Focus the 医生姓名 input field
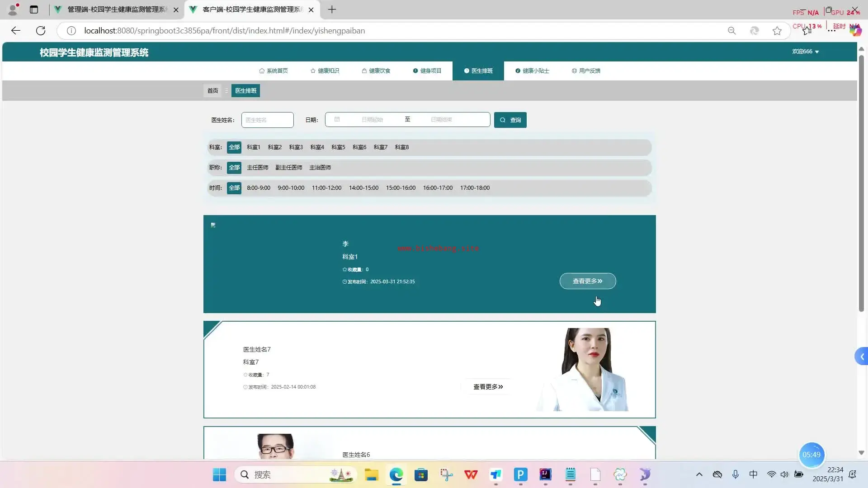The image size is (868, 488). pos(267,120)
